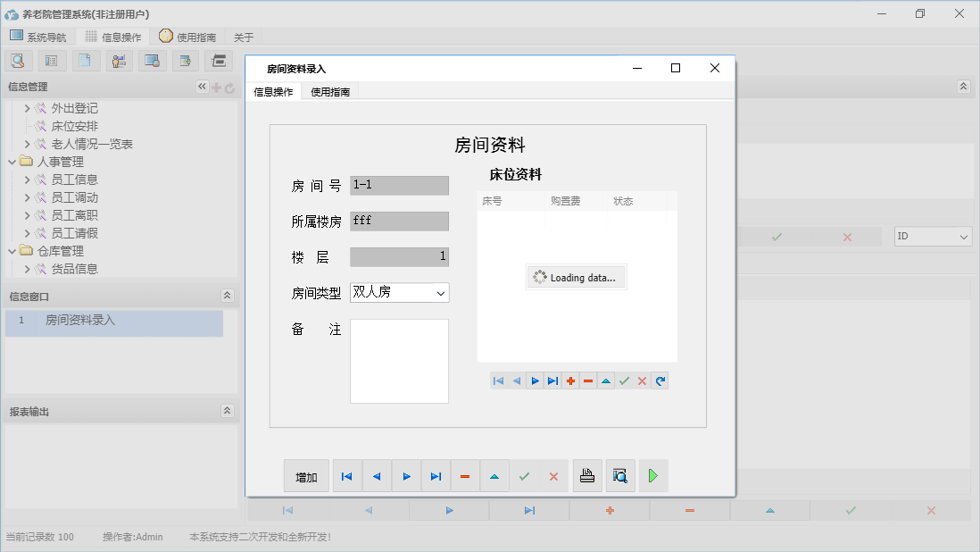
Task: Cancel room edits with the red X icon
Action: [x=553, y=475]
